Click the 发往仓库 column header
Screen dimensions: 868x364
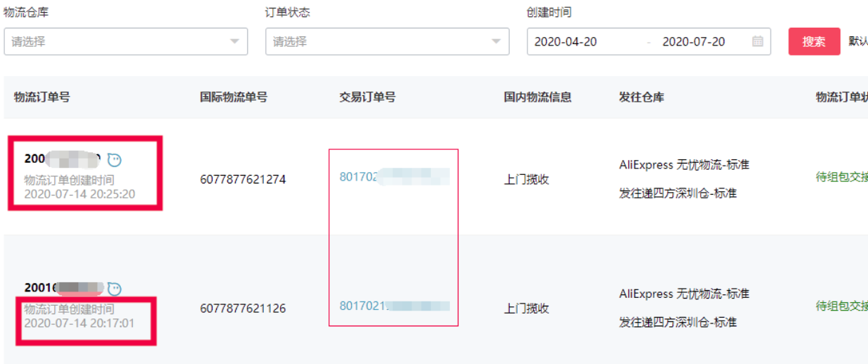pos(642,97)
